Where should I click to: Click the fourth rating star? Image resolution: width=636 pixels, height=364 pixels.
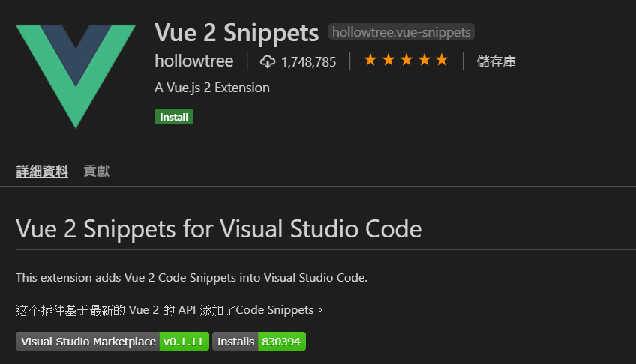[x=424, y=61]
